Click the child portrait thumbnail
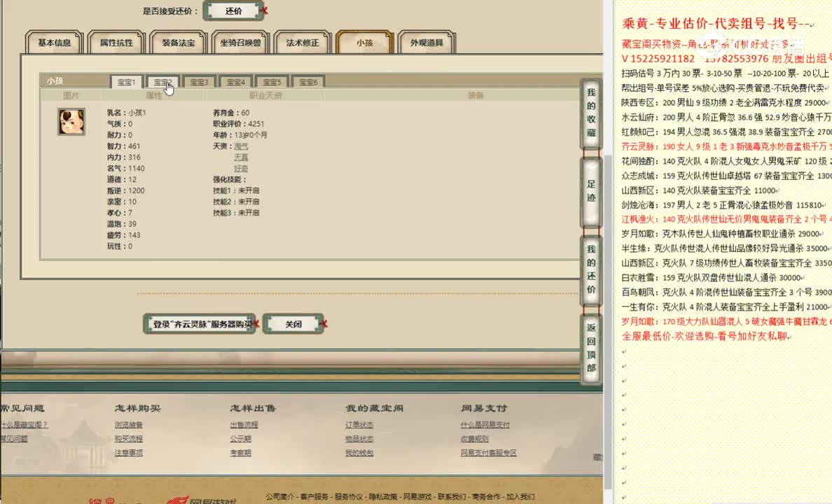Viewport: 832px width, 504px height. click(71, 122)
